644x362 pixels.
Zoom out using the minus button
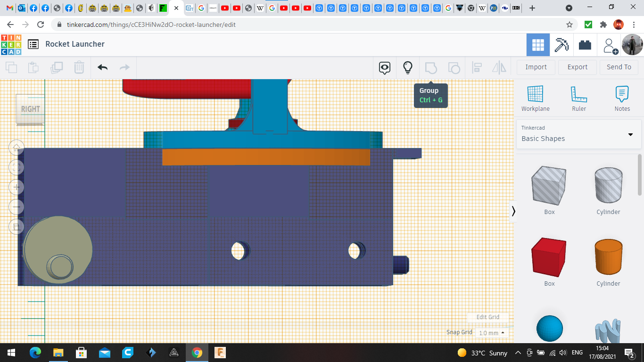click(17, 207)
